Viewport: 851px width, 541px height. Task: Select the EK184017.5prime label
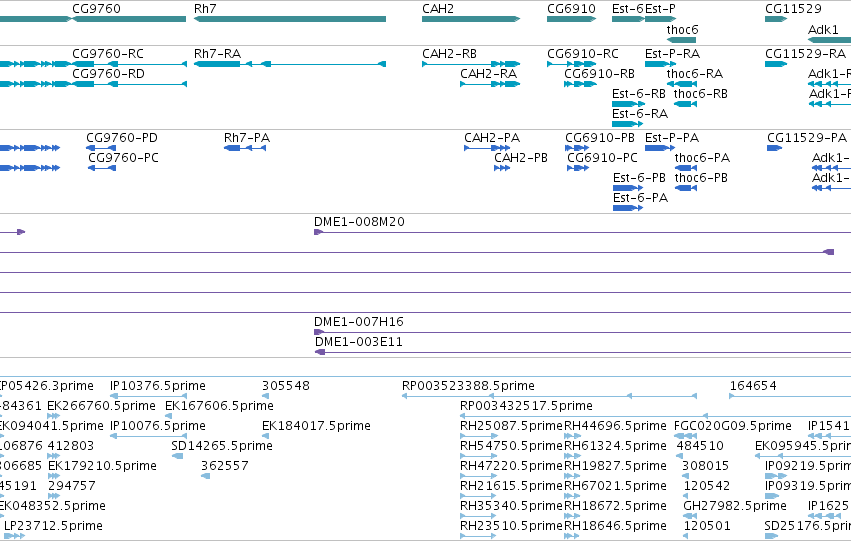(316, 426)
